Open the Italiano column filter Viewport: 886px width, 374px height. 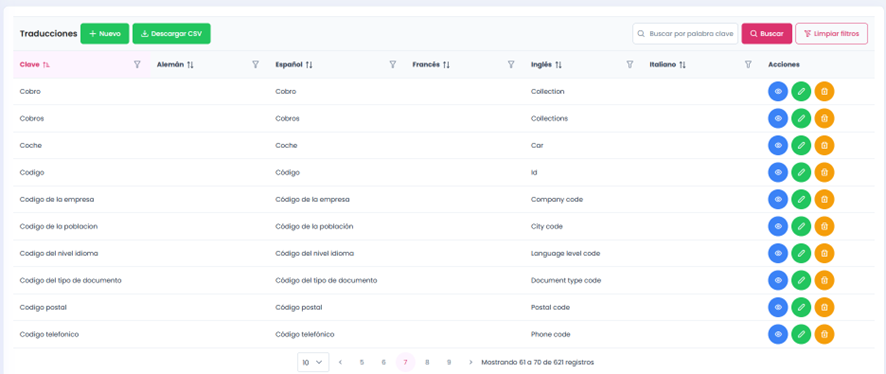tap(748, 65)
